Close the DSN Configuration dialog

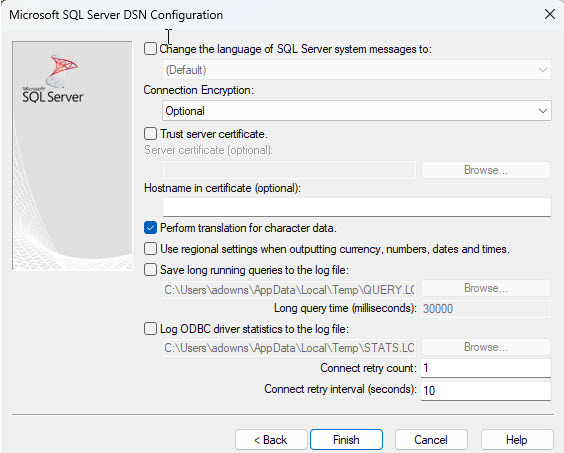[550, 14]
